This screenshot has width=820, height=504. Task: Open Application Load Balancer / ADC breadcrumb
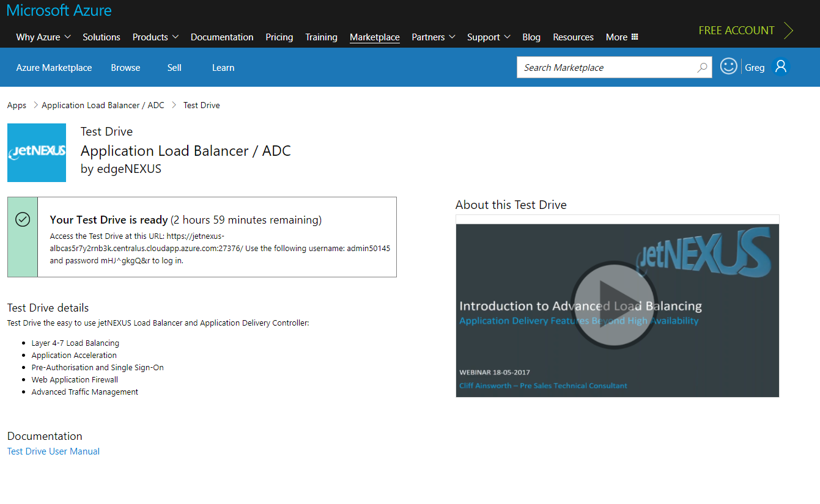(x=103, y=105)
